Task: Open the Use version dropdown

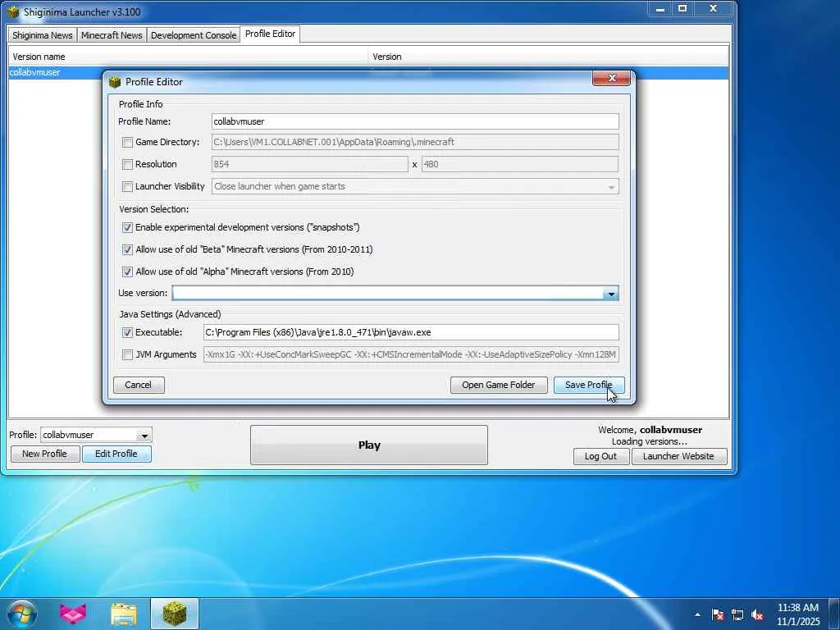Action: (610, 294)
